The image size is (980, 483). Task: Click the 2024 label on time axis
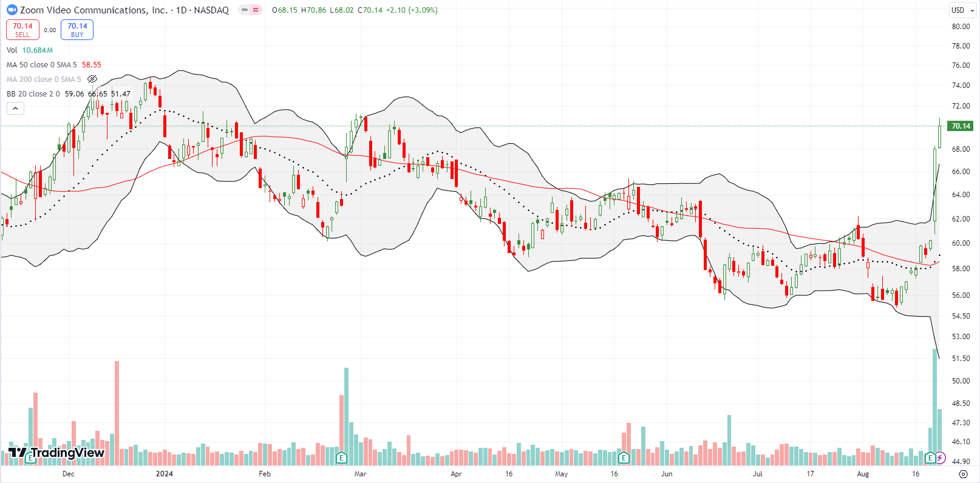[165, 474]
